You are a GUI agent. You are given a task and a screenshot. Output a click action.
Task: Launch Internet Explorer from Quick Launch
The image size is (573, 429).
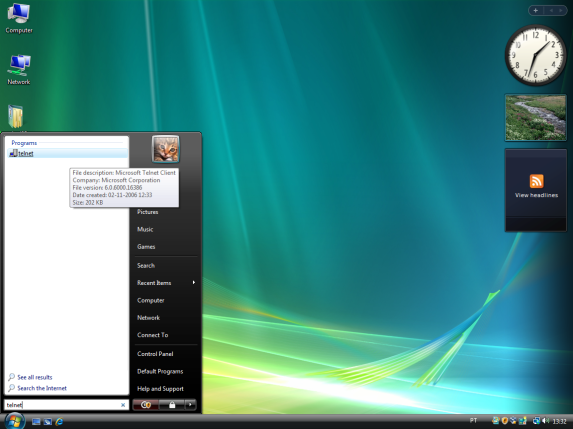click(x=59, y=421)
